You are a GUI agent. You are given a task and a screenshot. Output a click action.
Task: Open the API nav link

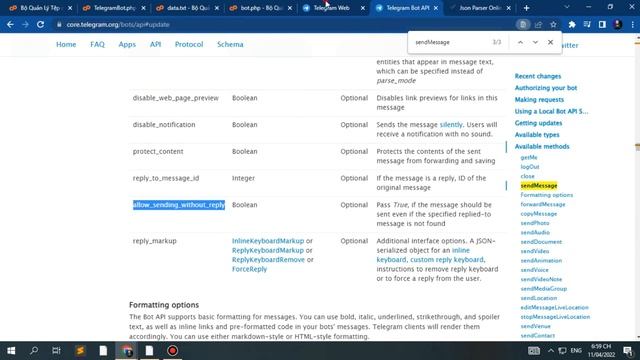pyautogui.click(x=155, y=44)
